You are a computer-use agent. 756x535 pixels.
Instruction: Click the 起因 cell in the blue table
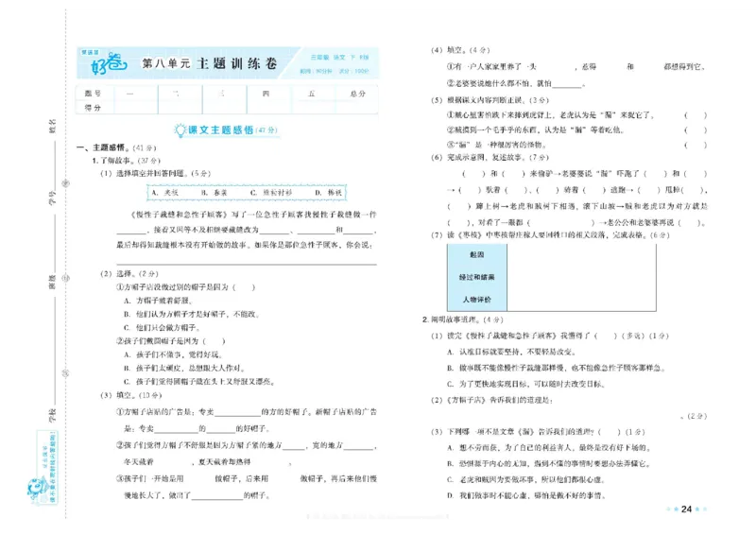[x=477, y=254]
